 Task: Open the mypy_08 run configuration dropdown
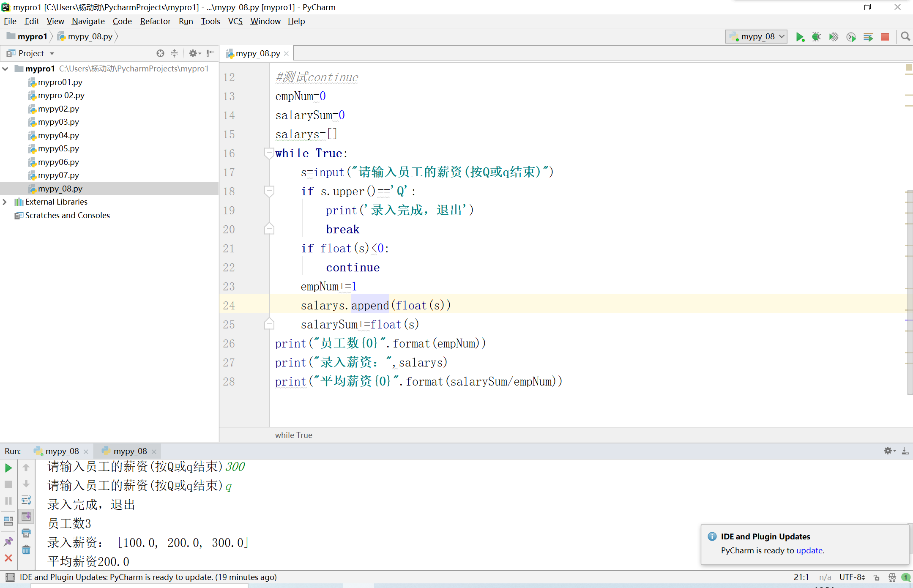[756, 37]
